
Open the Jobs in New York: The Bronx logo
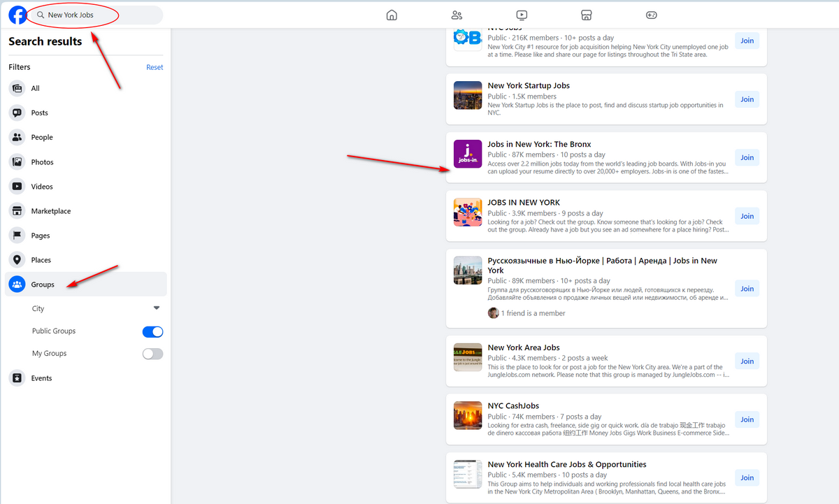tap(468, 154)
